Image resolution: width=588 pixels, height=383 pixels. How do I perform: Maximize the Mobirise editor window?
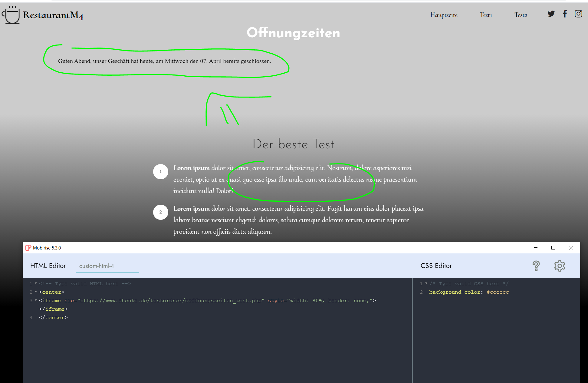point(553,248)
